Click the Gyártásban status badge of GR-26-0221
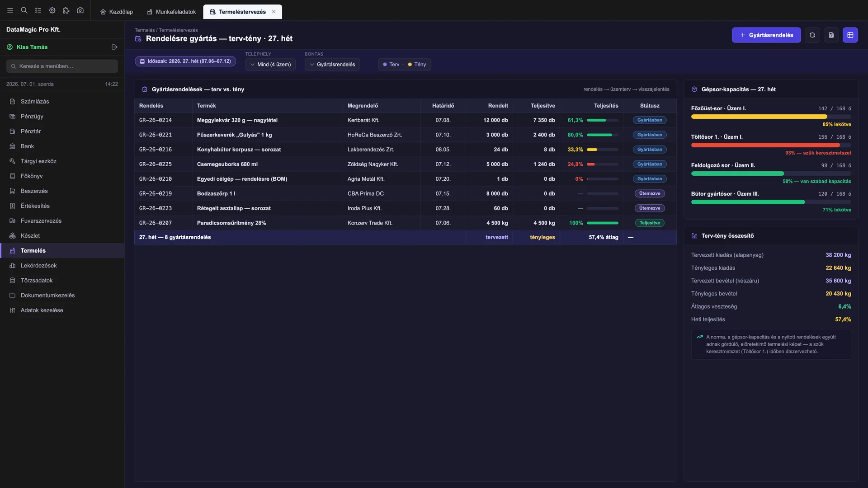868x488 pixels. tap(650, 135)
